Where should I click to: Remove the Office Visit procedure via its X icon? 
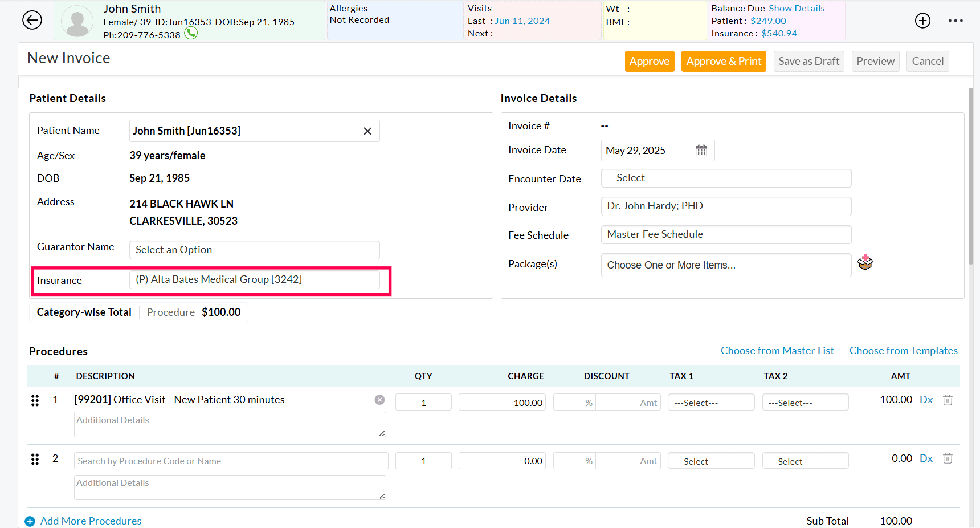tap(379, 400)
